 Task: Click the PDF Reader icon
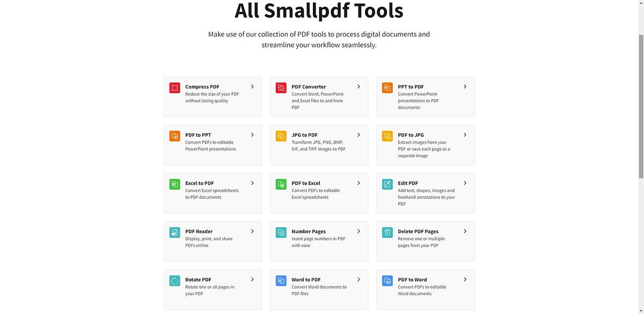(x=174, y=233)
